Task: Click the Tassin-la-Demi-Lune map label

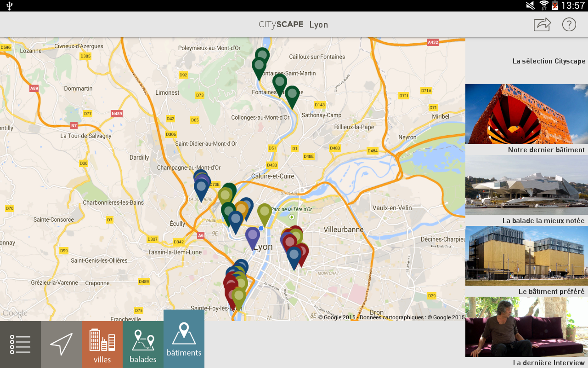Action: pos(175,252)
